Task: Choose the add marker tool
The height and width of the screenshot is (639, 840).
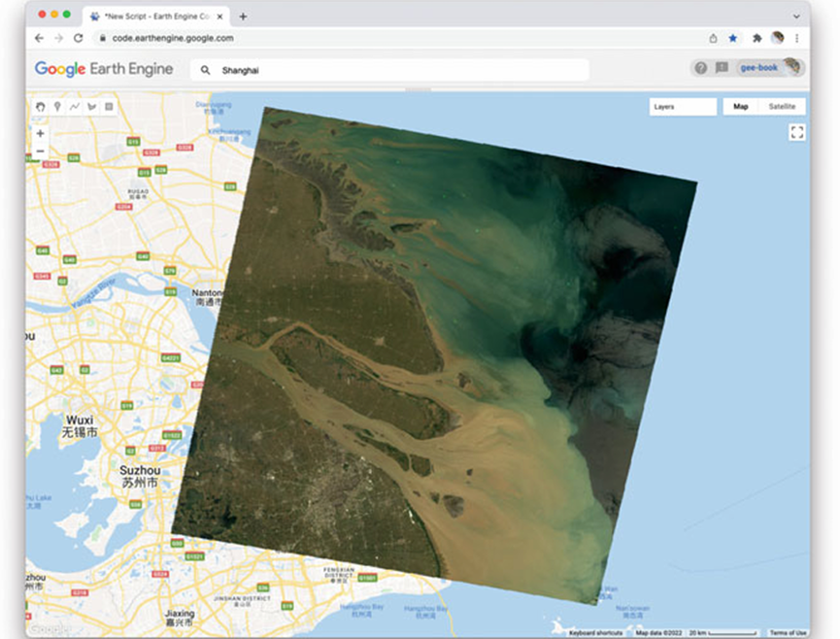Action: click(57, 107)
